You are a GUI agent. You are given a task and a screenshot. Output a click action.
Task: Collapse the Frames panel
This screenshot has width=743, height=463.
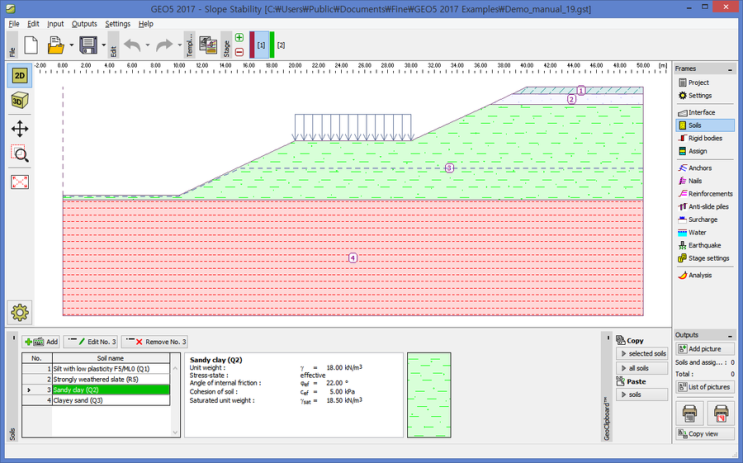[731, 68]
